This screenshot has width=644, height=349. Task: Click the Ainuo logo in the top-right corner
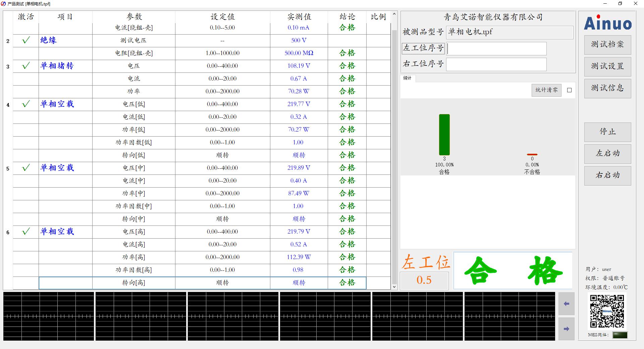[x=607, y=23]
